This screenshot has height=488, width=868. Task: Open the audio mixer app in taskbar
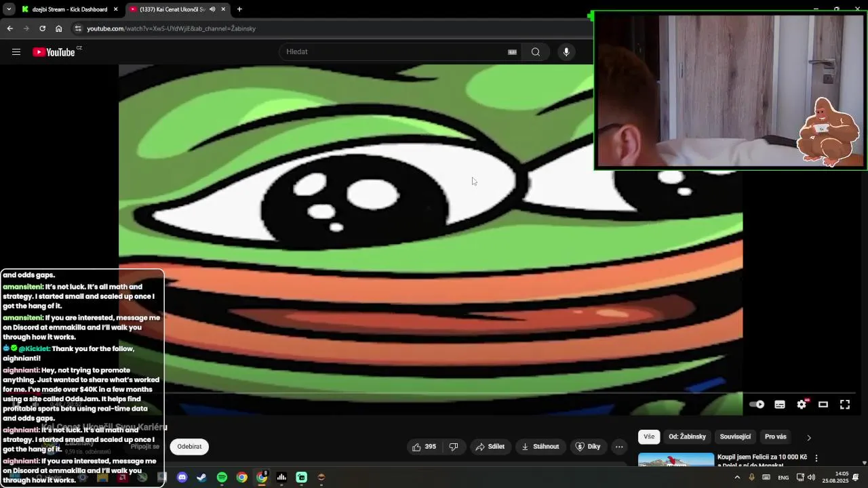[x=281, y=478]
